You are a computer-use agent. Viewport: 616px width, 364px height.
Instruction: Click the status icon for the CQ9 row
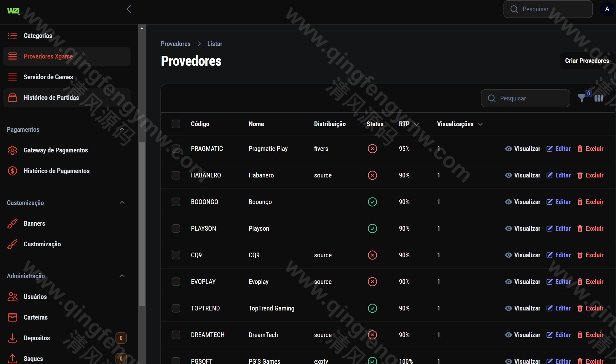(x=372, y=255)
